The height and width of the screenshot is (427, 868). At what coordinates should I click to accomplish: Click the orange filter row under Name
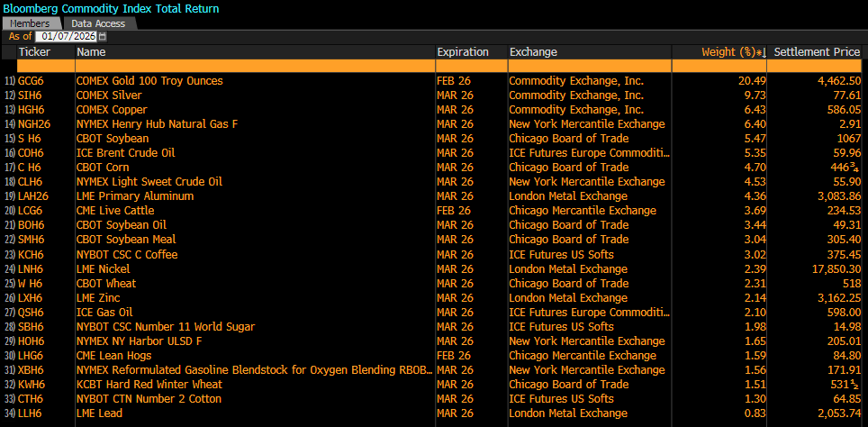(x=255, y=66)
